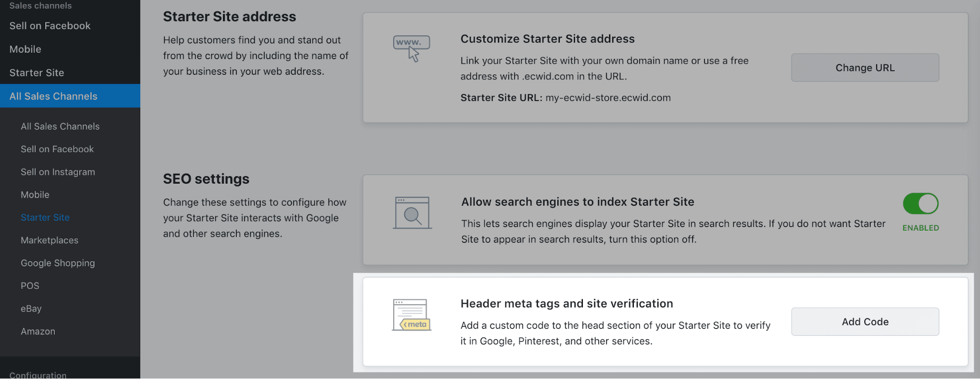980x379 pixels.
Task: Go to Sell on Instagram submenu
Action: [x=58, y=172]
